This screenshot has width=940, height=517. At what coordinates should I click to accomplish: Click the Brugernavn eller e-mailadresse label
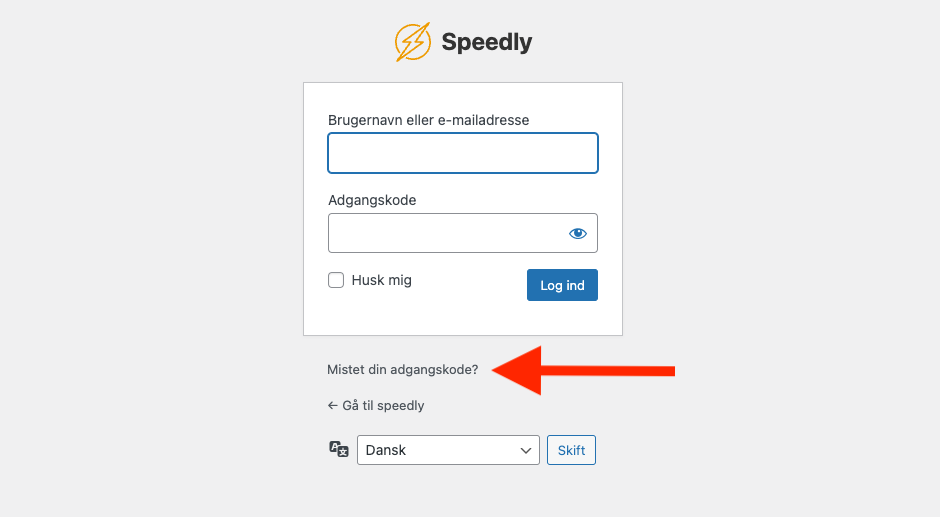(428, 120)
